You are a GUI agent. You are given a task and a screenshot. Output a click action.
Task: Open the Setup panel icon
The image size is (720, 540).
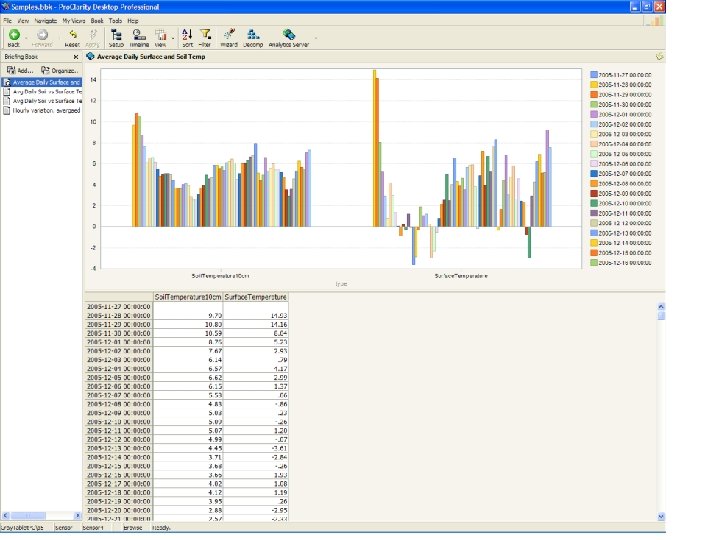pos(116,36)
